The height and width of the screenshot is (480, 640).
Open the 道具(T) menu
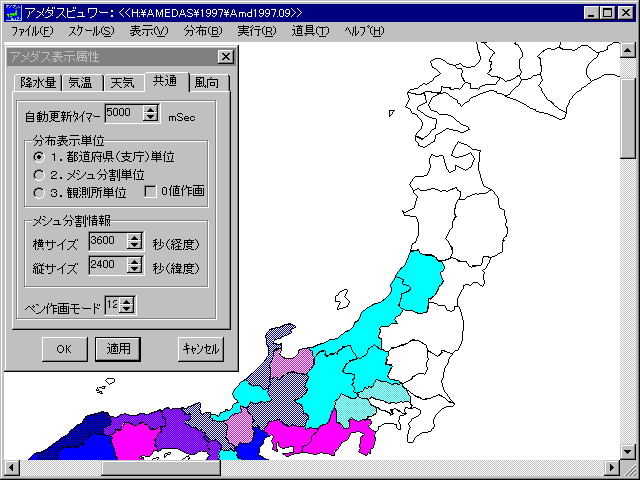(310, 31)
